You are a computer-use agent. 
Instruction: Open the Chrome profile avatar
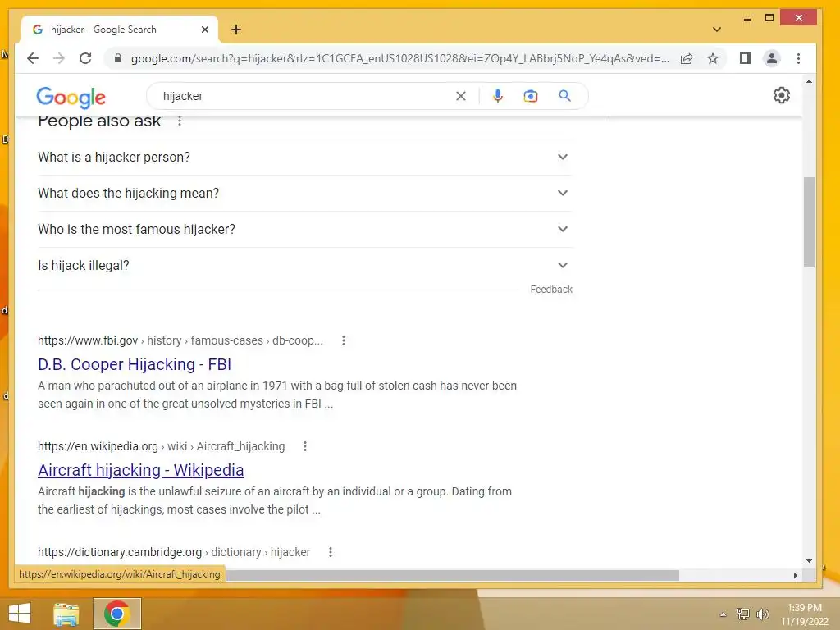click(771, 58)
